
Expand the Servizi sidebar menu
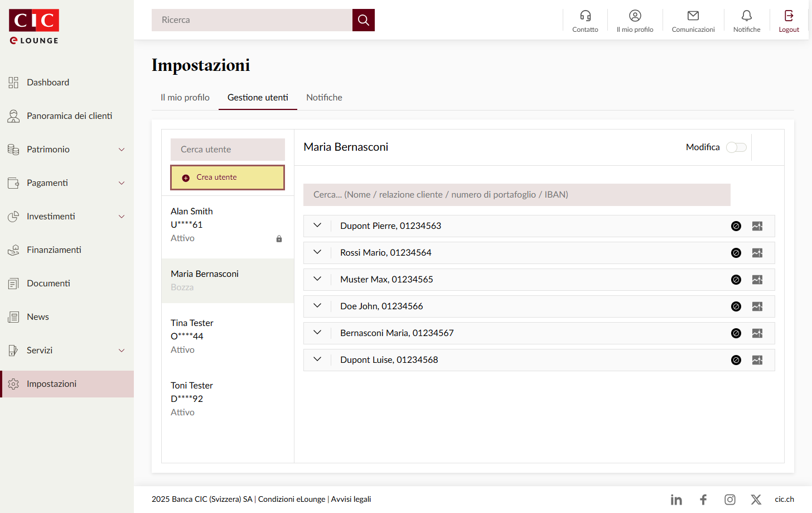[x=122, y=351]
